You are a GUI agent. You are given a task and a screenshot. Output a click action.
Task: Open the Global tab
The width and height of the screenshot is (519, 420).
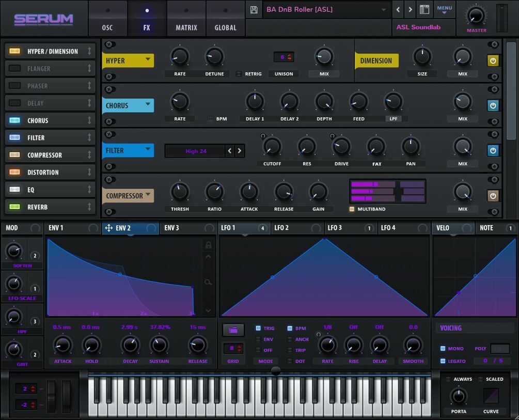[x=225, y=18]
